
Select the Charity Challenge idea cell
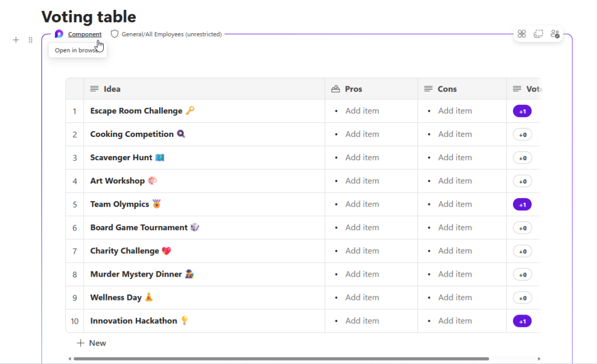(205, 251)
